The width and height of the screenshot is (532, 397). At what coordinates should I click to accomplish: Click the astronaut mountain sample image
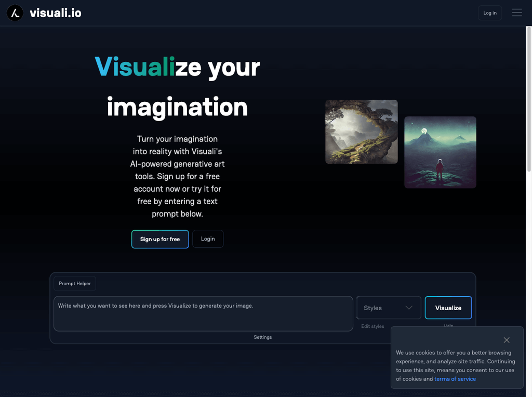[x=440, y=152]
